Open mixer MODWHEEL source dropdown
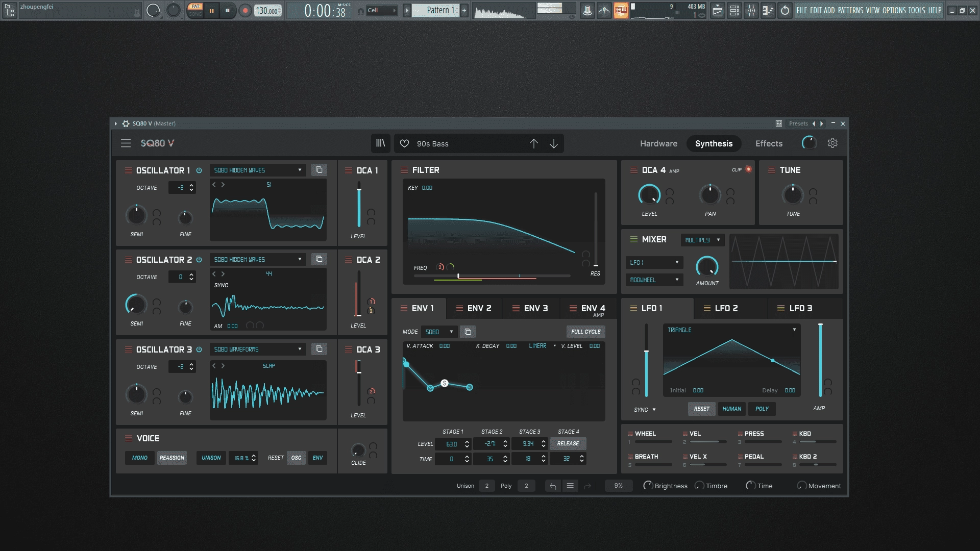The height and width of the screenshot is (551, 980). 654,280
